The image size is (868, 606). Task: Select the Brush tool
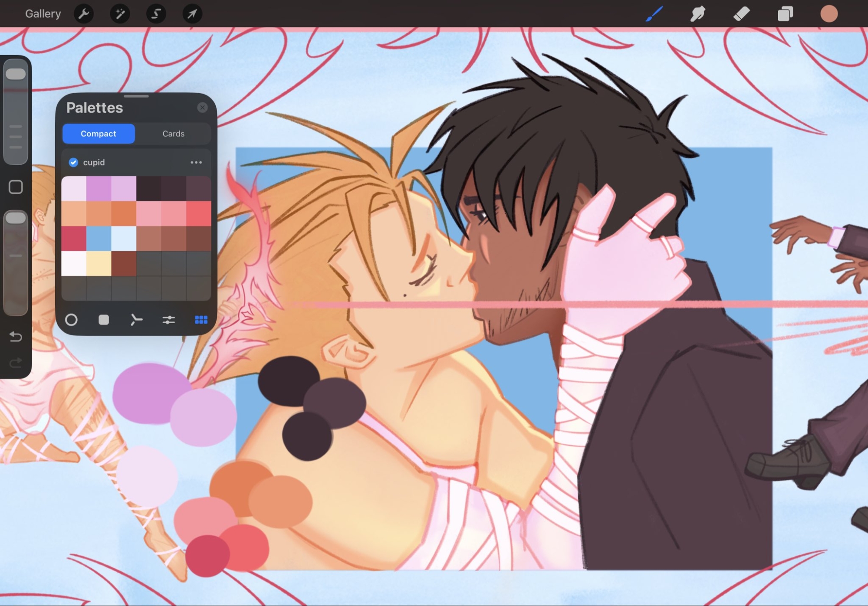click(x=654, y=14)
